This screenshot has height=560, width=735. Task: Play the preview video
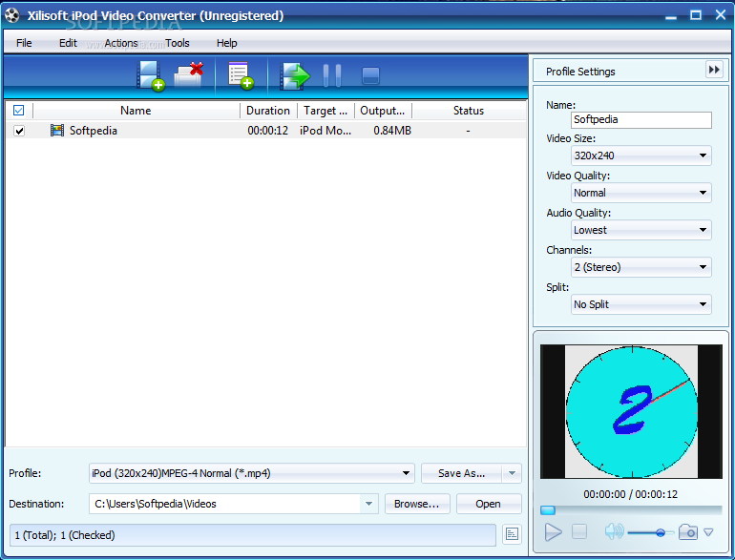[553, 532]
